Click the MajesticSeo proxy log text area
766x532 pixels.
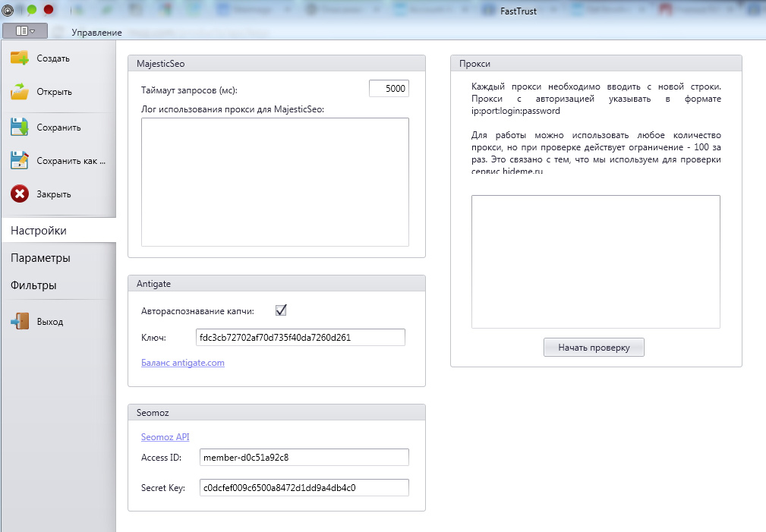275,181
